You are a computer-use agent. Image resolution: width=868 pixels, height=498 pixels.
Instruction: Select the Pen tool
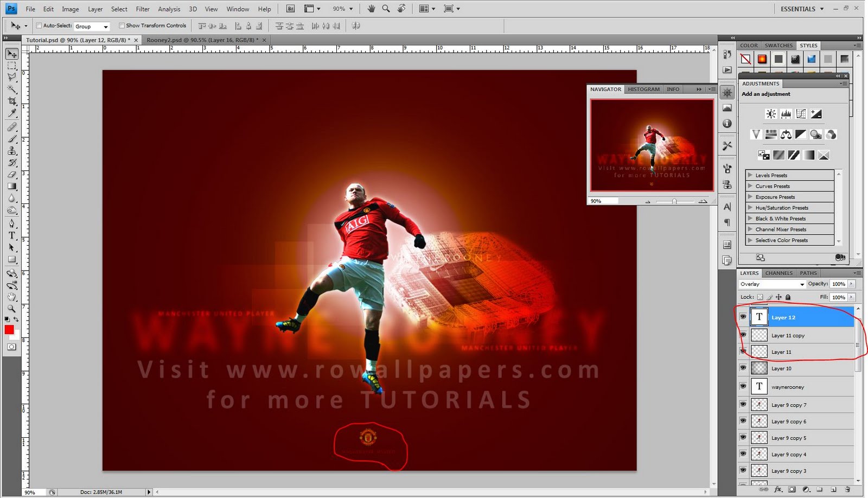coord(12,224)
